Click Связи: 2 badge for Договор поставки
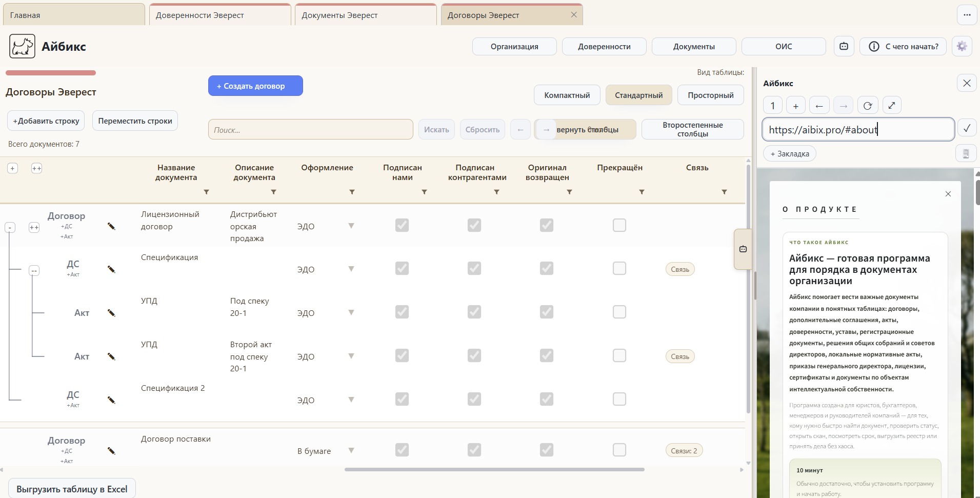The width and height of the screenshot is (980, 498). tap(684, 450)
